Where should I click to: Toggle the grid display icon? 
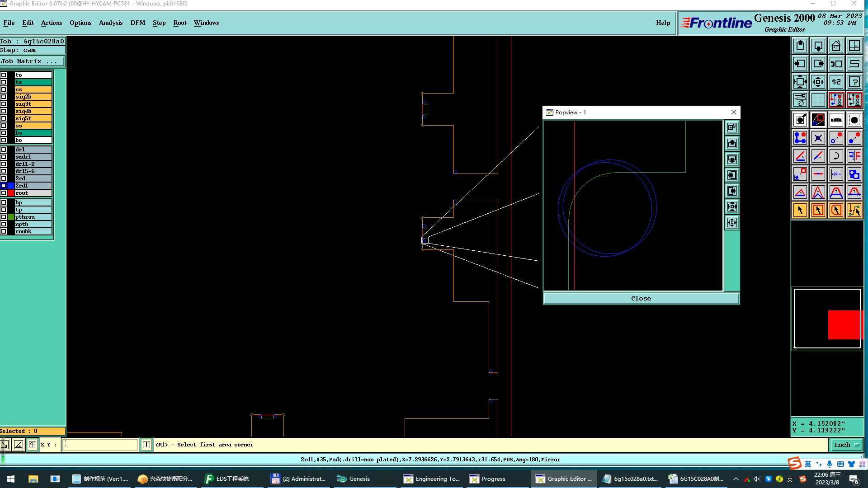818,100
